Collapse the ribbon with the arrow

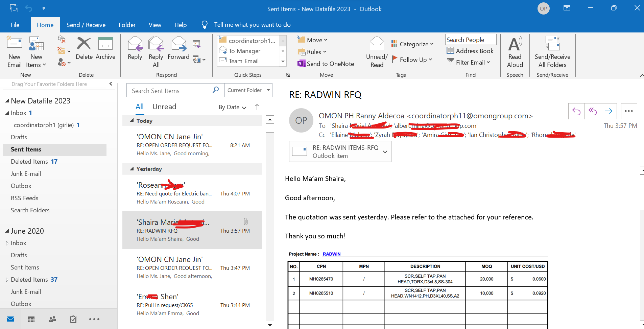click(x=641, y=75)
